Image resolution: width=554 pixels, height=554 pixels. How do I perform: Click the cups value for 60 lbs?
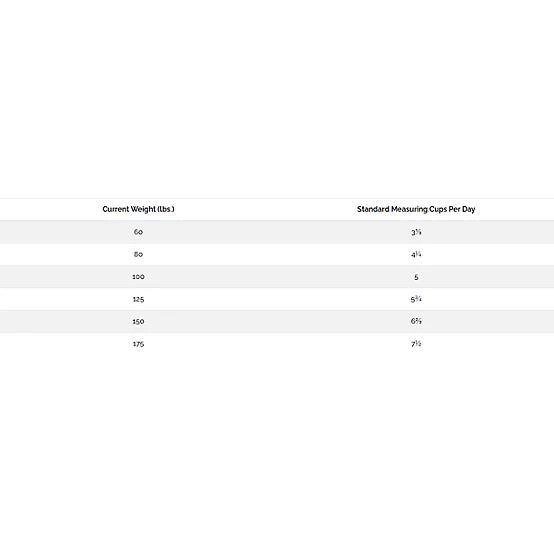tap(416, 232)
